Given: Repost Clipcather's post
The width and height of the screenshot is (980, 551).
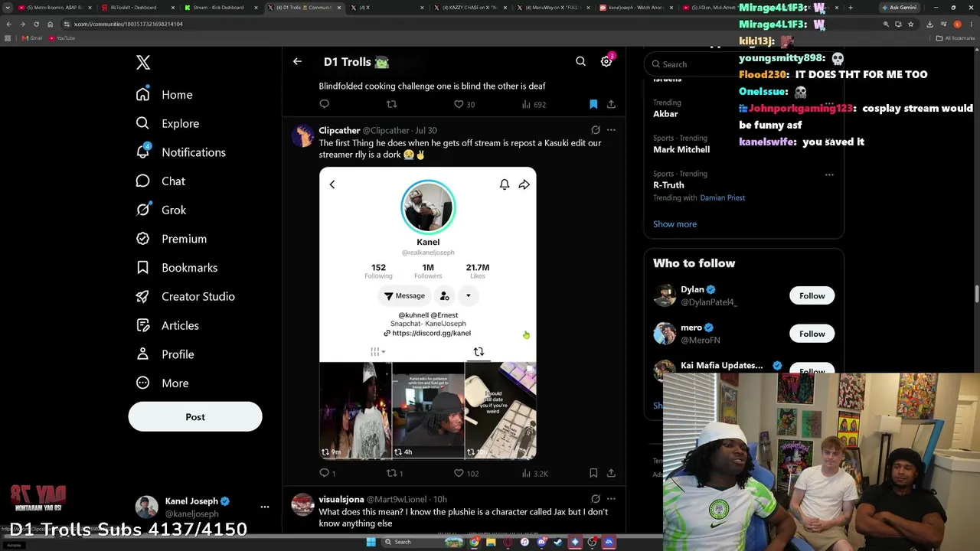Looking at the screenshot, I should coord(394,474).
